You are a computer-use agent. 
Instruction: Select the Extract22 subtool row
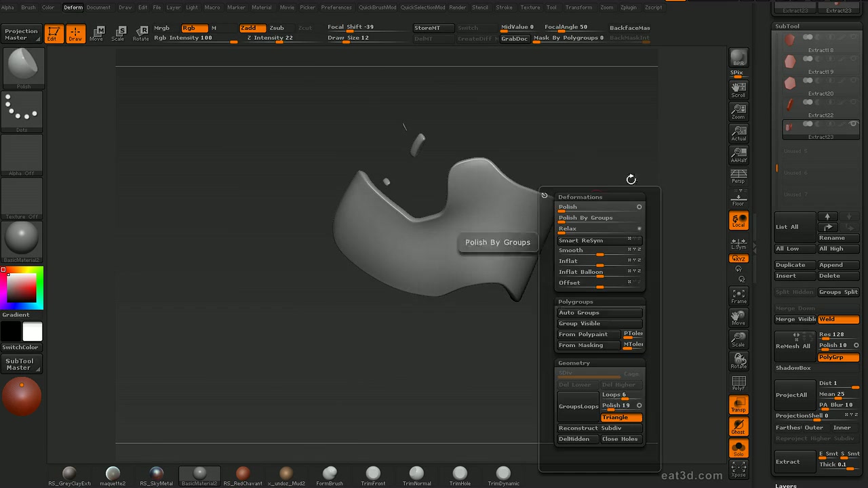tap(820, 107)
